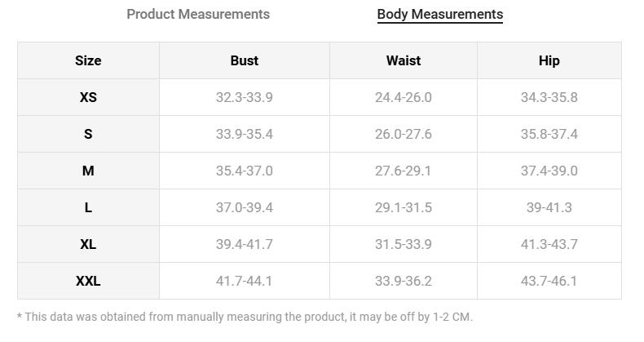Select the XS size row label
644x342 pixels.
(88, 97)
